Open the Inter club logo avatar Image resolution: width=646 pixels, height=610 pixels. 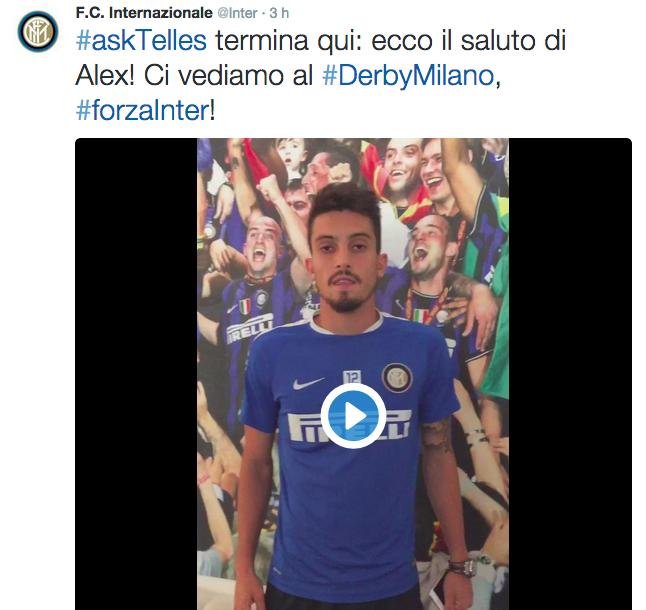pyautogui.click(x=38, y=32)
